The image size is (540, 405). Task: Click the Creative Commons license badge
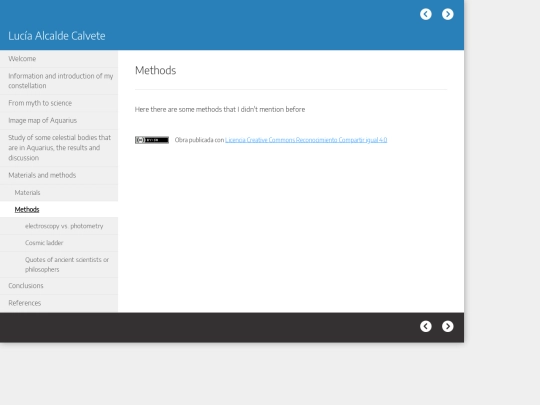point(152,140)
